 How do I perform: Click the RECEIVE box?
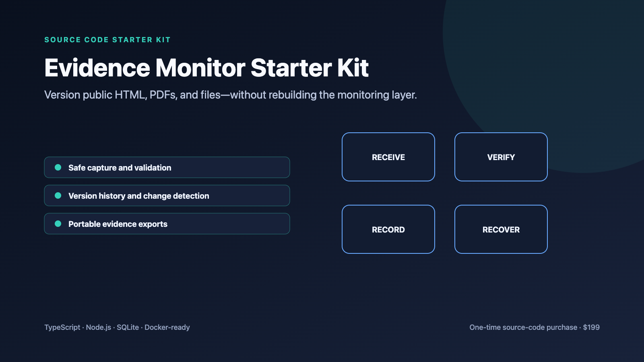coord(388,157)
